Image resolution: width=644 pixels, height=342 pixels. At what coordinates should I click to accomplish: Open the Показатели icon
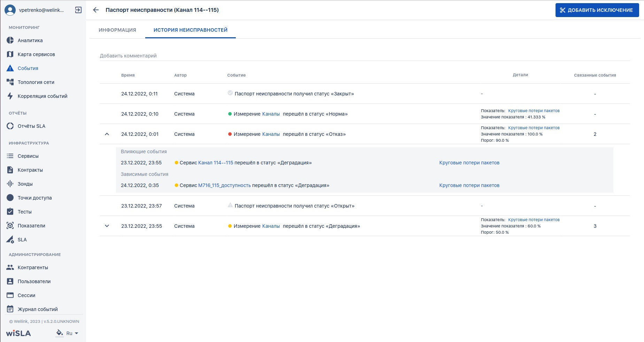coord(10,226)
